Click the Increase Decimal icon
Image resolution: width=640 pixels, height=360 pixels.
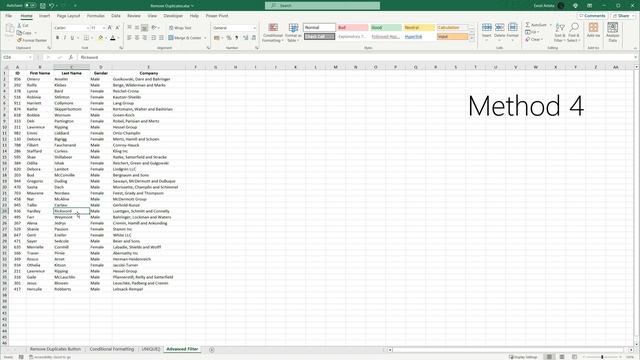[x=245, y=38]
